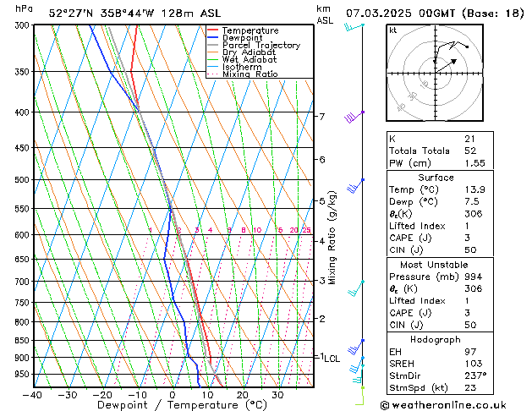532x411 pixels.
Task: Click the storm motion arrow in hodograph
Action: [x=446, y=66]
